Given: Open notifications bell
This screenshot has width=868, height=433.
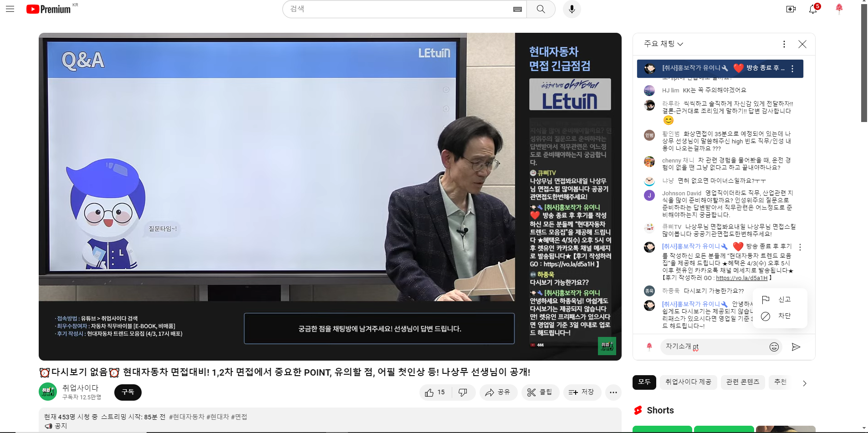Looking at the screenshot, I should coord(813,9).
